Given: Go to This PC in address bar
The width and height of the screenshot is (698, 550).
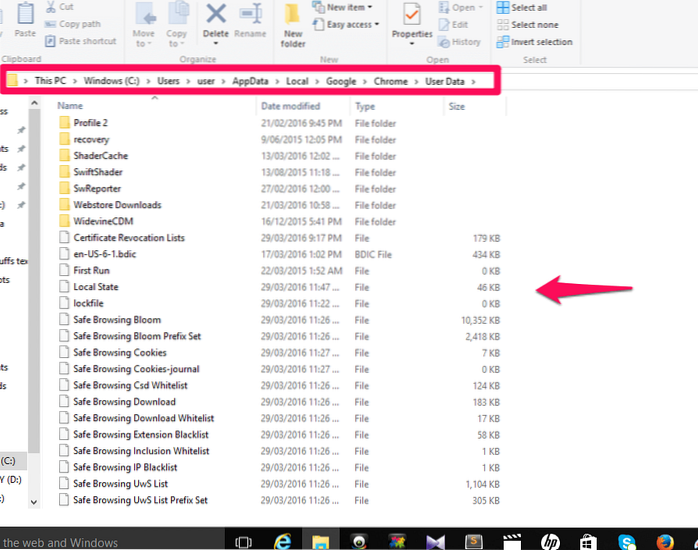Looking at the screenshot, I should click(50, 81).
